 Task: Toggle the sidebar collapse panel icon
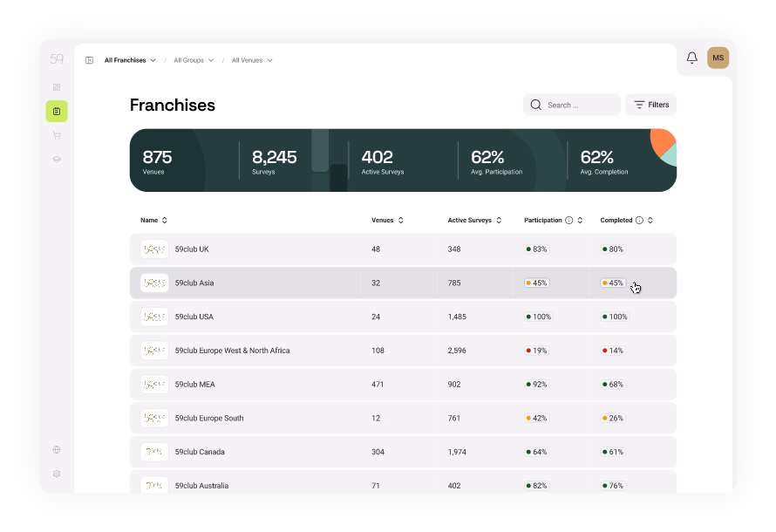90,60
